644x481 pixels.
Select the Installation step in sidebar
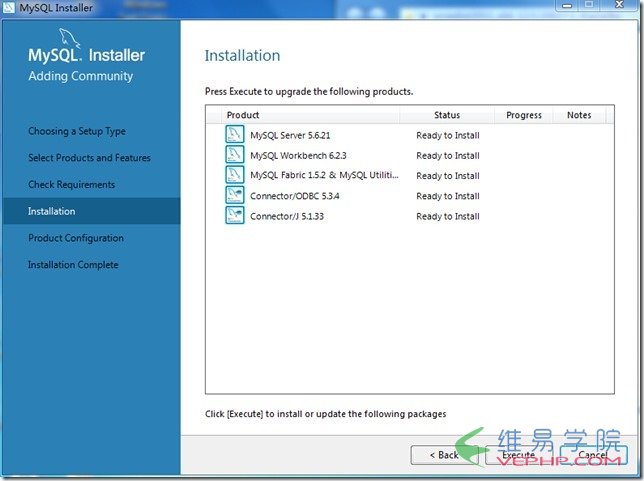point(92,211)
